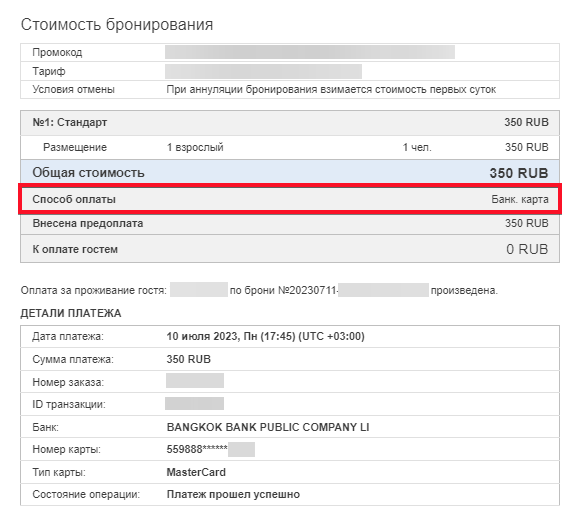The image size is (581, 527).
Task: Click the "1 взрослый" guest text
Action: [195, 148]
